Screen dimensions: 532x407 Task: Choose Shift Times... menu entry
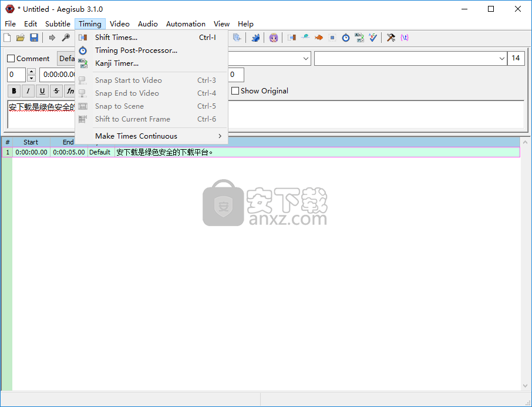point(151,38)
